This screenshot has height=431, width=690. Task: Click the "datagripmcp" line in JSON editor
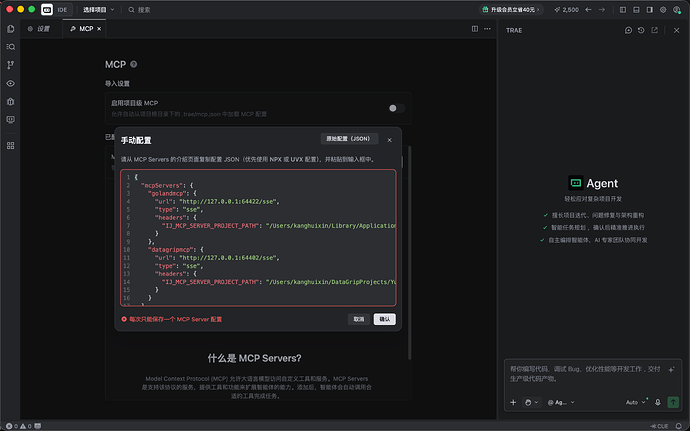(x=176, y=250)
